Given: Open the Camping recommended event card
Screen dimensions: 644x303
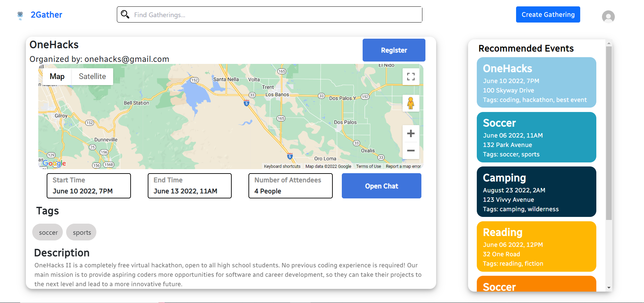Looking at the screenshot, I should click(x=536, y=192).
